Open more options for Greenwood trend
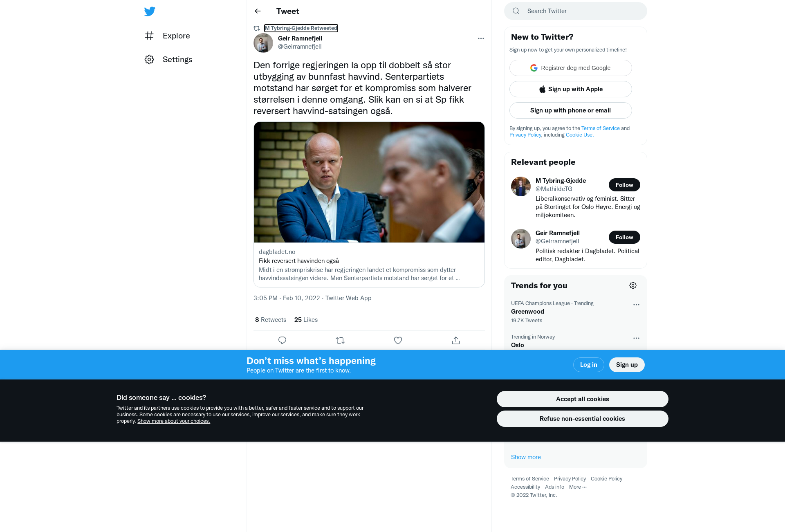This screenshot has width=785, height=532. click(636, 305)
